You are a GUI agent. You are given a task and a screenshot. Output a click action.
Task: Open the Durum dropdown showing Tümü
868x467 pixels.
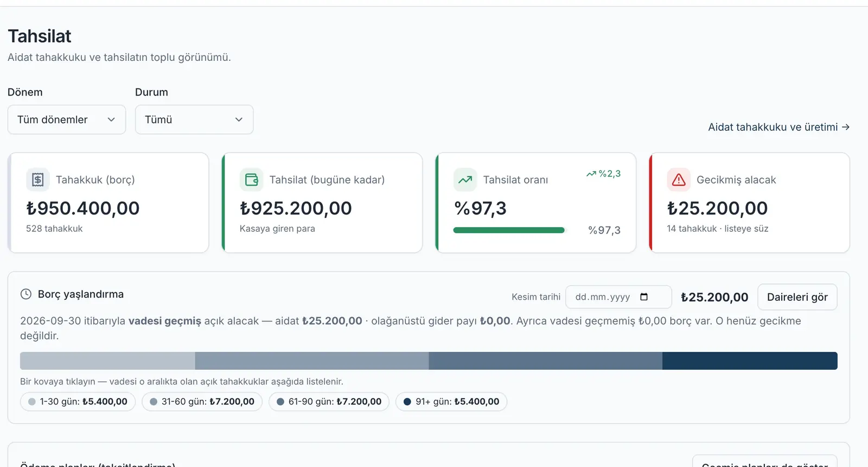(194, 119)
